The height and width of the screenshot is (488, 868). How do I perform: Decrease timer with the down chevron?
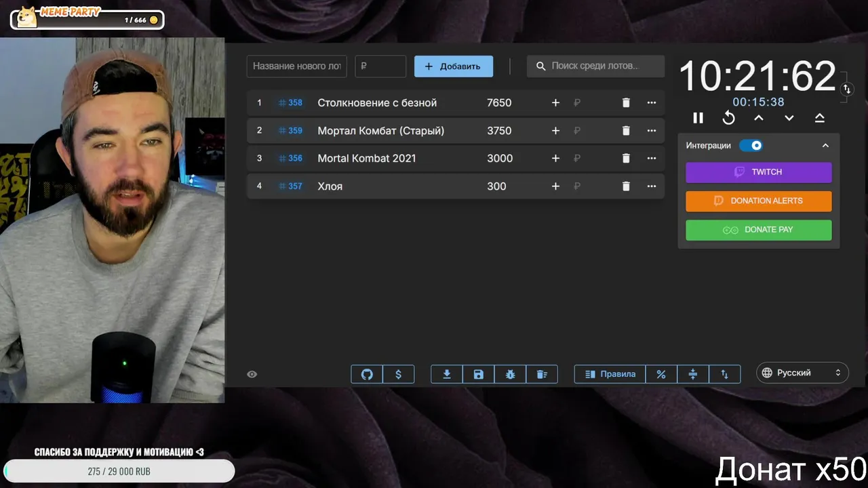pyautogui.click(x=789, y=118)
